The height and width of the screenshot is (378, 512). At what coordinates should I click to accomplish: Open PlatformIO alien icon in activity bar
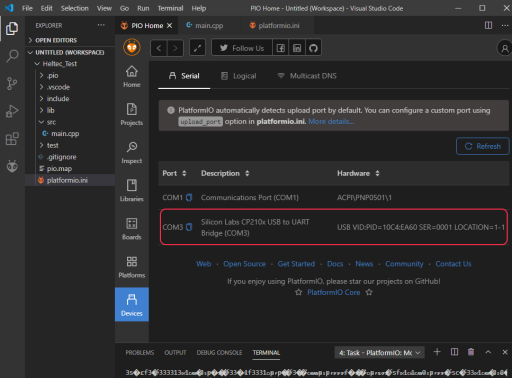pos(12,166)
